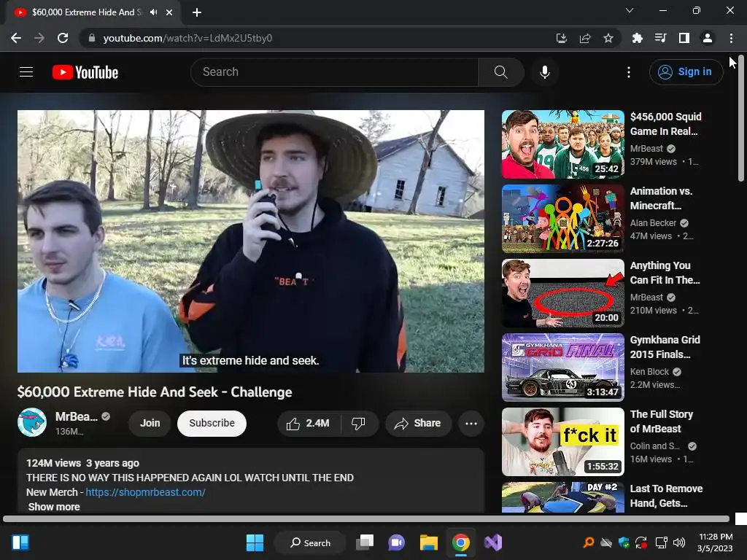Open Chat app on taskbar
This screenshot has width=747, height=560.
tap(396, 542)
